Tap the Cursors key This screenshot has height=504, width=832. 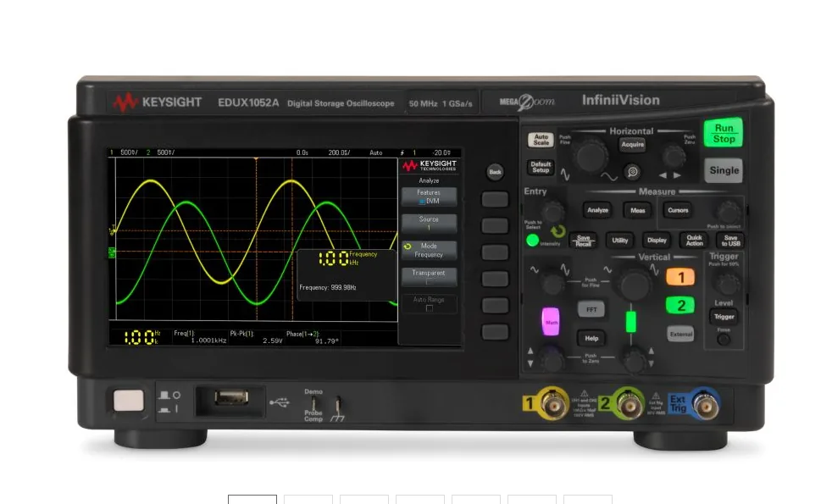pos(678,210)
